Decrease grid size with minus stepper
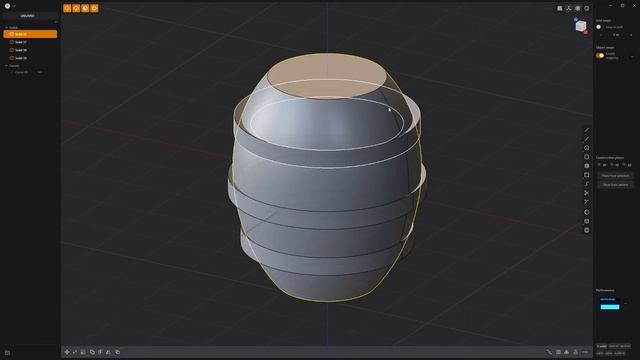 pos(601,35)
